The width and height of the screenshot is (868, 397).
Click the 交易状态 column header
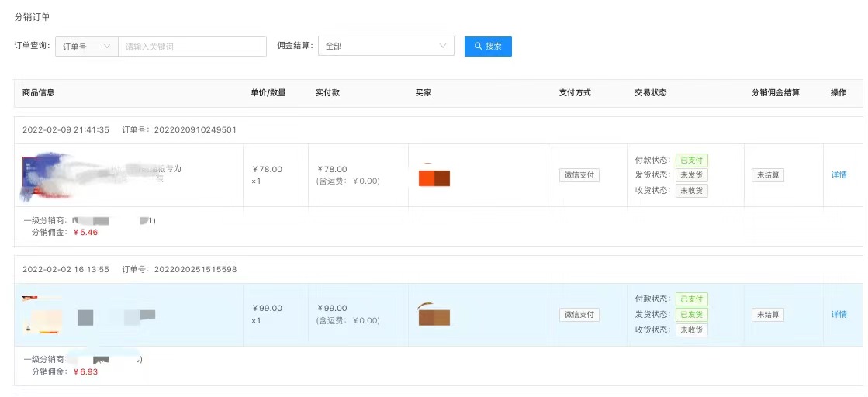tap(650, 93)
